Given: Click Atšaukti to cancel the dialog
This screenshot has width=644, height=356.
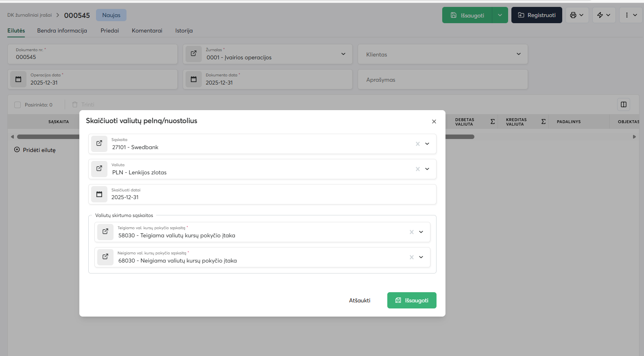Looking at the screenshot, I should pyautogui.click(x=360, y=300).
